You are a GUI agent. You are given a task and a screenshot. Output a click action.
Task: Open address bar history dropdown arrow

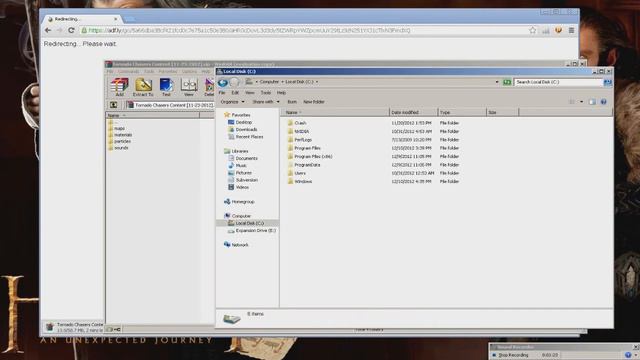497,82
